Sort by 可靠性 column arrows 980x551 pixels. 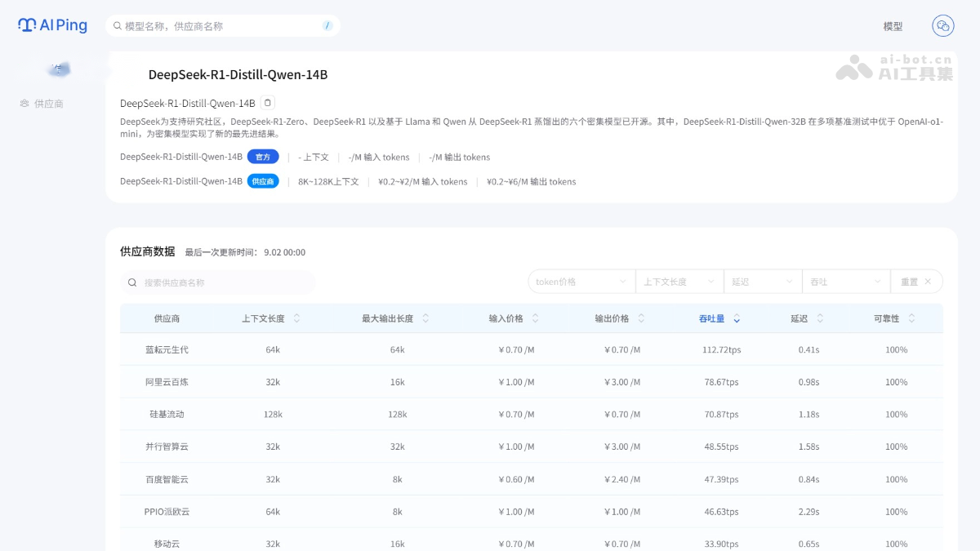911,318
